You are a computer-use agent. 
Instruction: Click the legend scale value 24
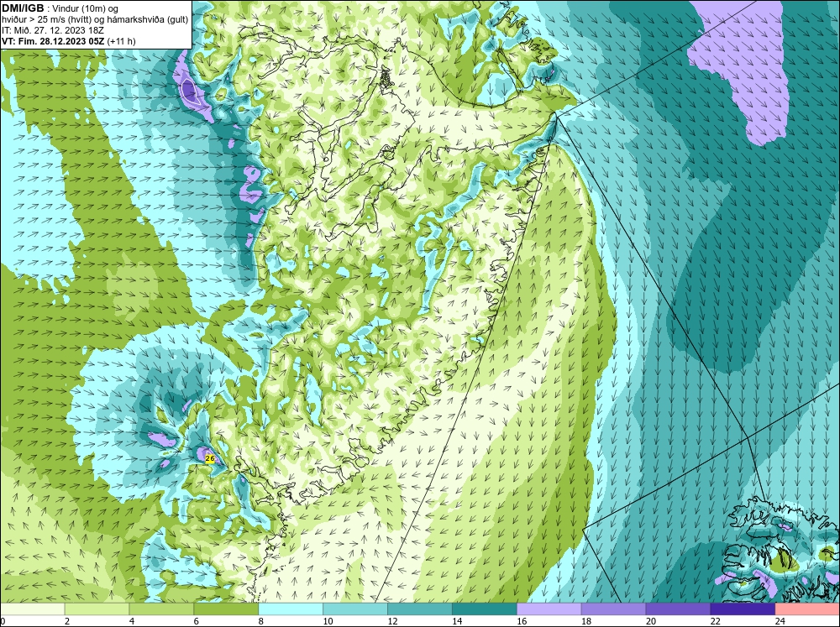click(x=780, y=621)
